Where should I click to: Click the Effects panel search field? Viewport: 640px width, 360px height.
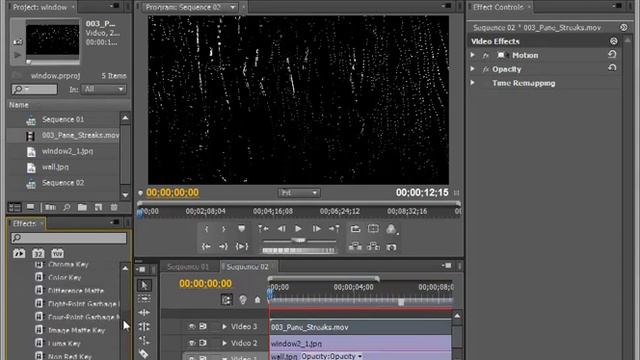69,238
